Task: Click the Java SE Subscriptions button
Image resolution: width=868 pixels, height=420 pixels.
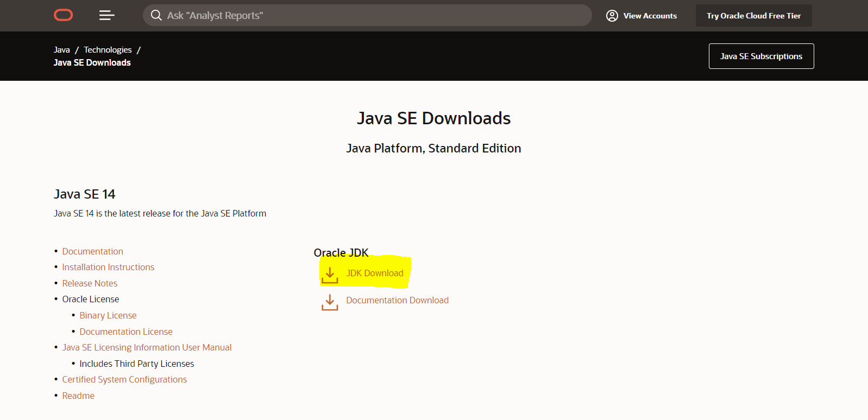Action: tap(761, 56)
